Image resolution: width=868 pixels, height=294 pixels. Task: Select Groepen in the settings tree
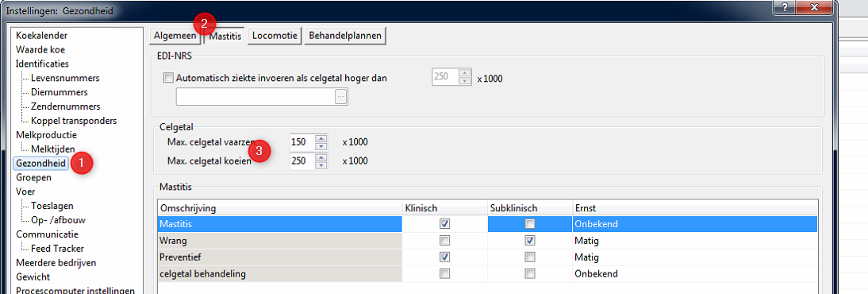34,177
